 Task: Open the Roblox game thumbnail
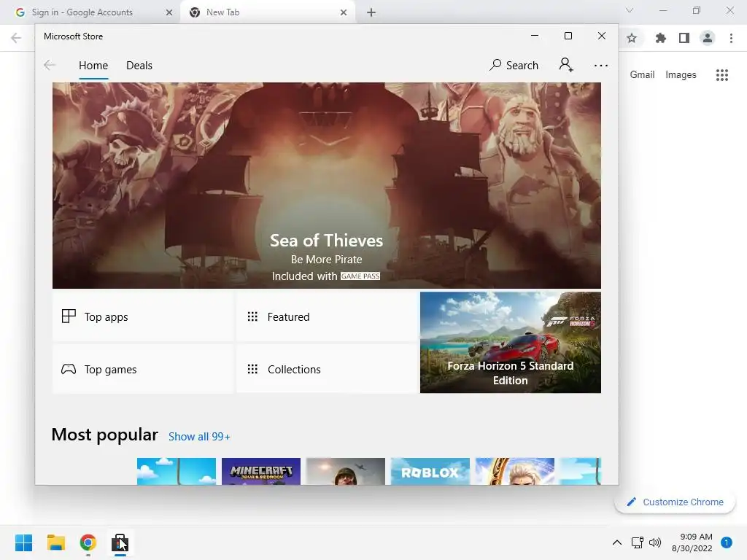(430, 472)
